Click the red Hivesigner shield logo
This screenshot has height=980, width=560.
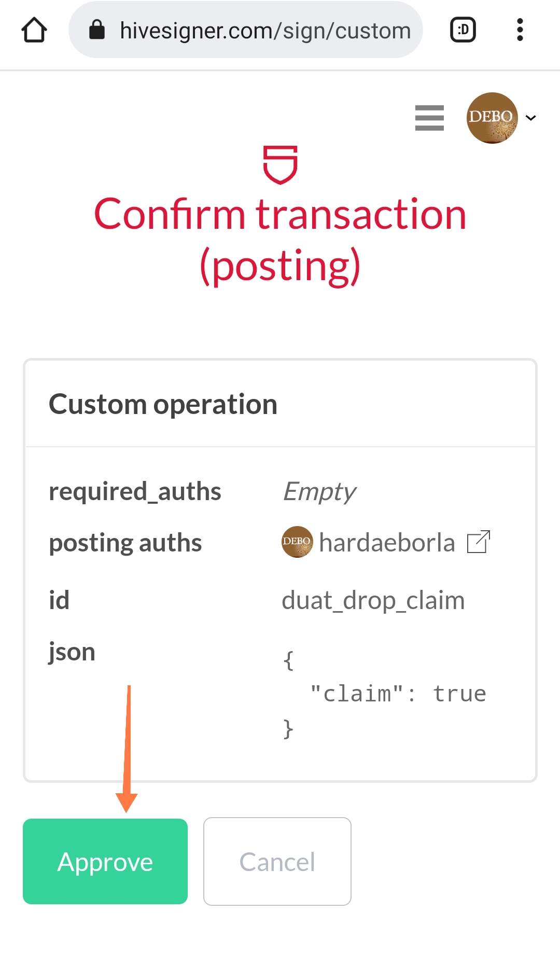point(280,164)
